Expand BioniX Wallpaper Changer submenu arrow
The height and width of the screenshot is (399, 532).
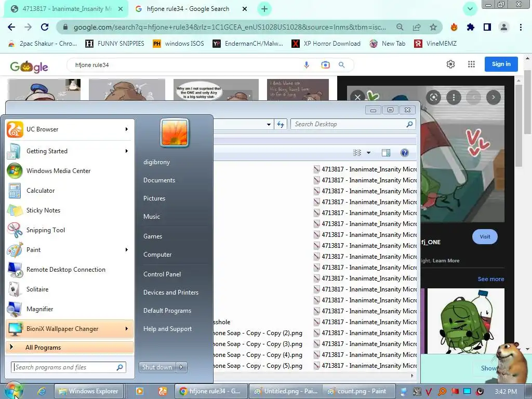click(x=127, y=329)
